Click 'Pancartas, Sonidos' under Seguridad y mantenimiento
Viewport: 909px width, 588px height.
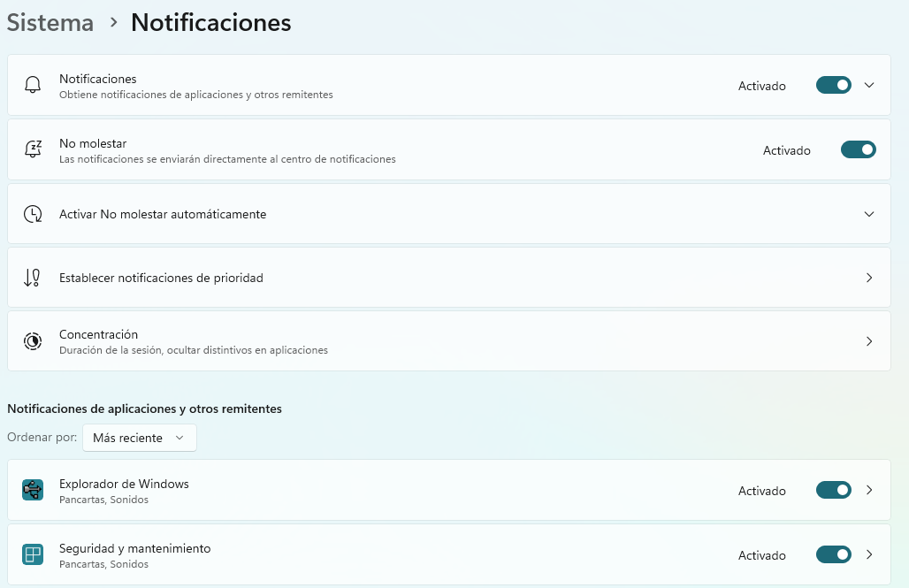point(103,564)
